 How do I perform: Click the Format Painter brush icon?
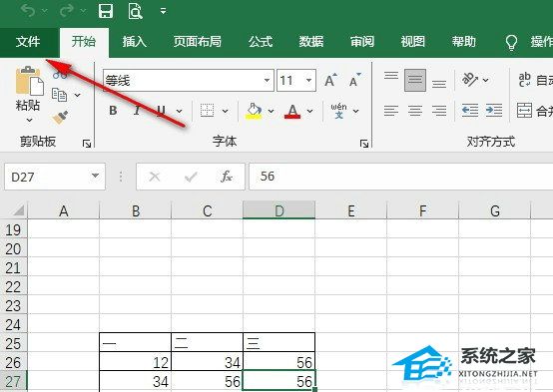point(60,118)
